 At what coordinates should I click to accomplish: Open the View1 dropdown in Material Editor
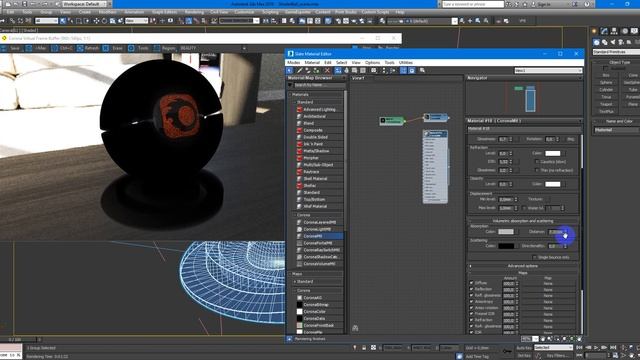548,71
